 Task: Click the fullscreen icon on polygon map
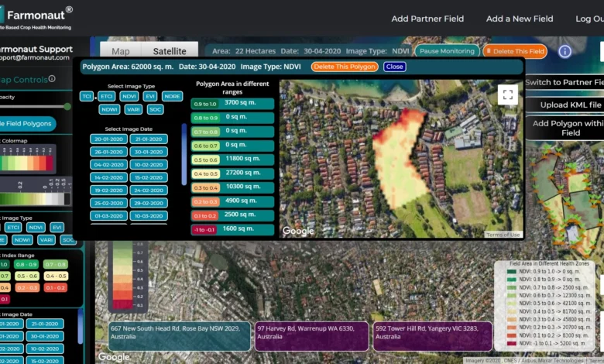508,94
